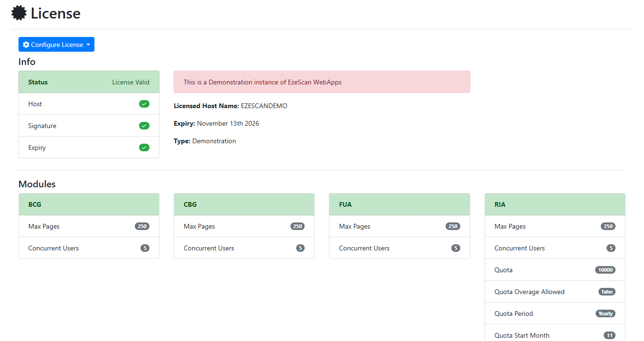Click the RIA Quota 10000 badge
Screen dimensions: 644x341
tap(605, 270)
